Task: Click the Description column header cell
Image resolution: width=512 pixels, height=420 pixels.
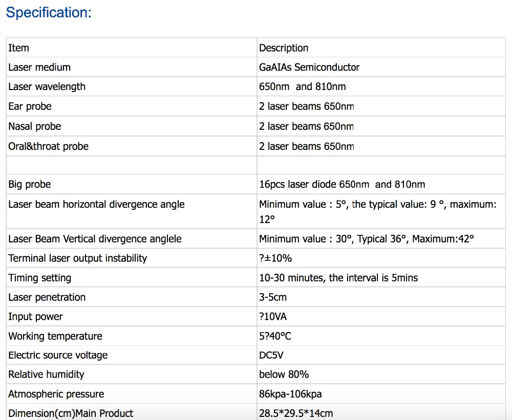Action: coord(284,48)
